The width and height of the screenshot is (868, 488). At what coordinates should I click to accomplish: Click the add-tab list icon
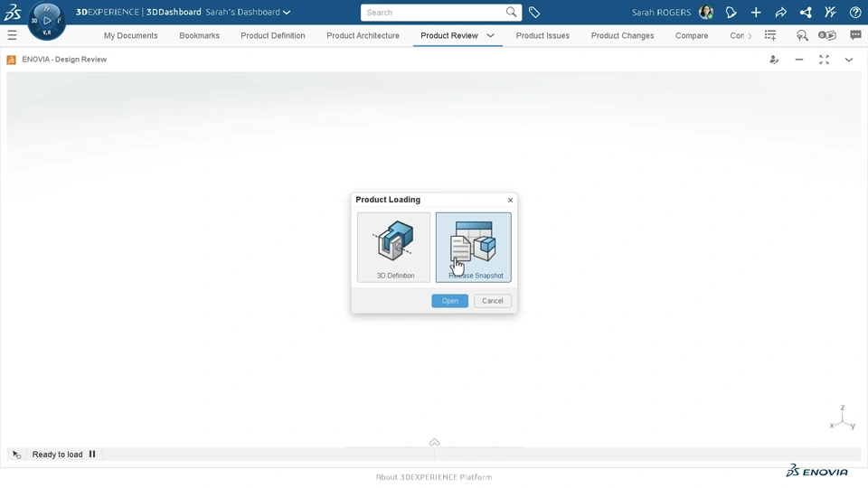tap(770, 35)
